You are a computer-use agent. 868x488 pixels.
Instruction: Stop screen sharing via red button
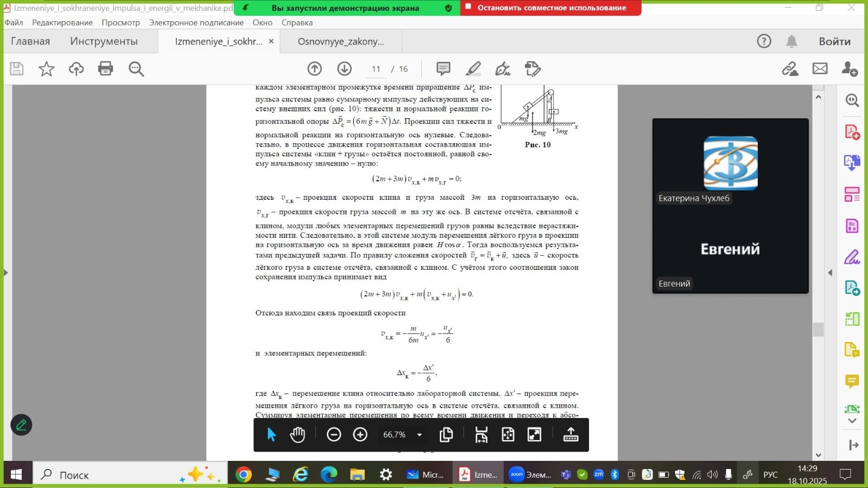click(551, 8)
